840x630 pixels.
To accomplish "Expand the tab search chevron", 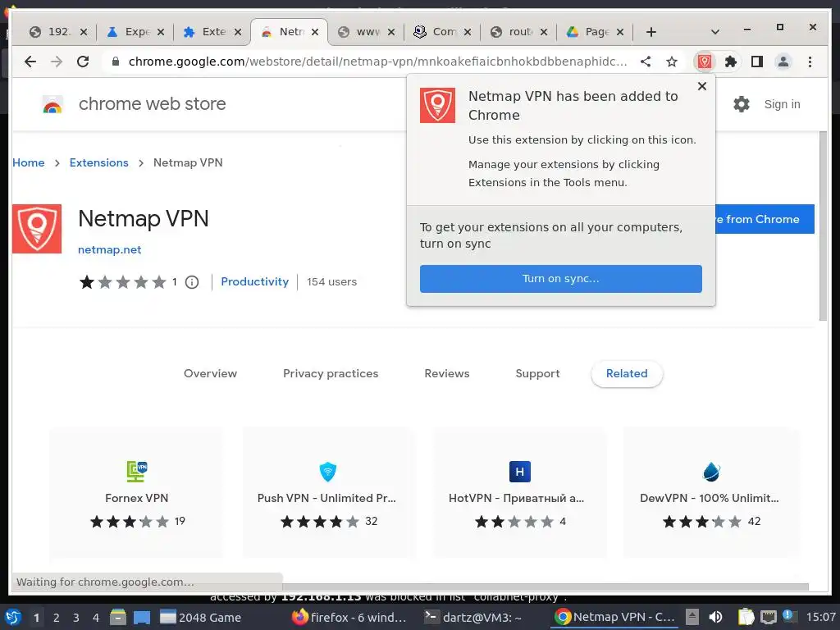I will [714, 32].
